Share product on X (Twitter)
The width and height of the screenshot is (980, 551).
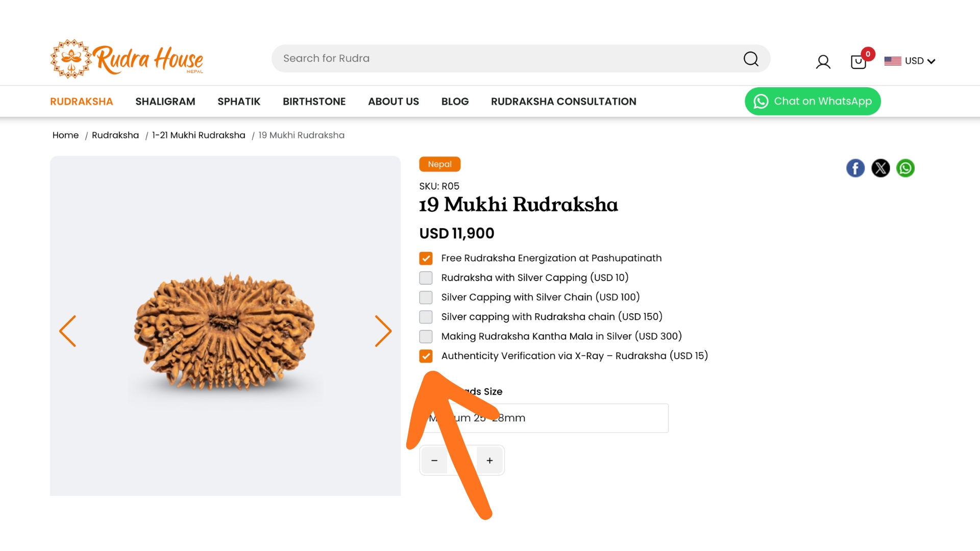click(880, 168)
